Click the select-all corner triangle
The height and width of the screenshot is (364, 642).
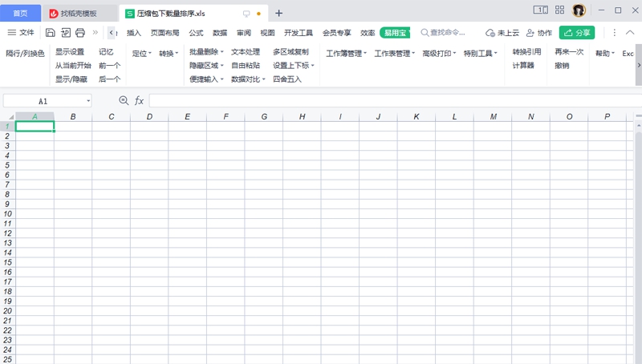click(10, 117)
